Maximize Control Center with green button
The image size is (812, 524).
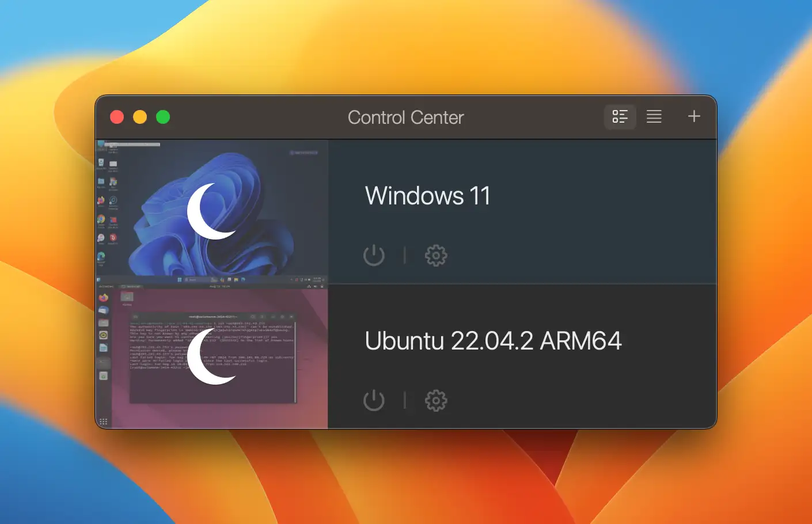[x=163, y=117]
